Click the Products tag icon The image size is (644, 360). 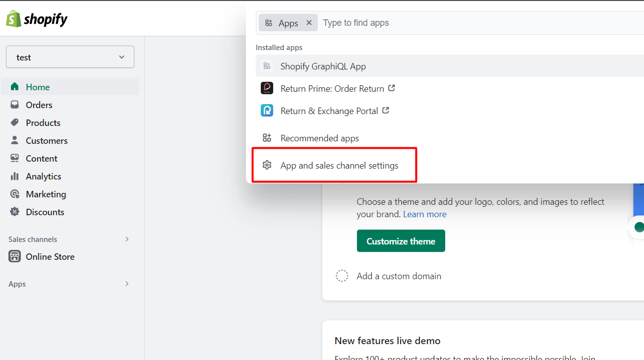click(15, 122)
